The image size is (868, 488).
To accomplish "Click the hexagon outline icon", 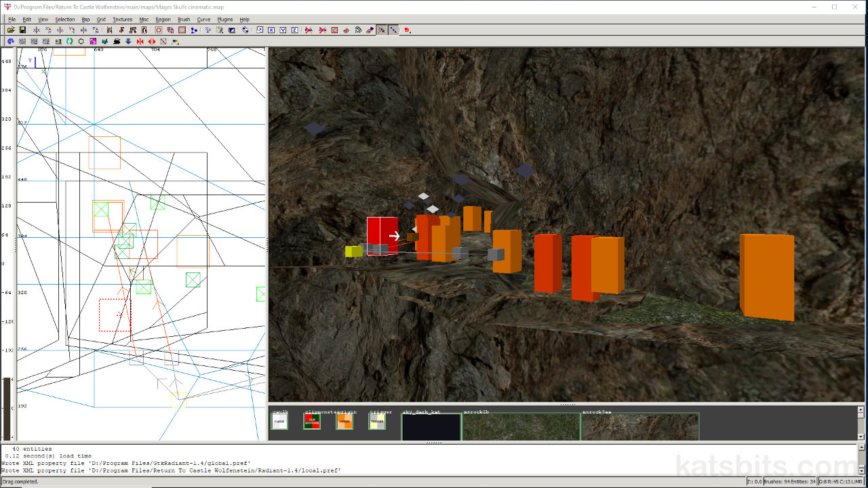I will click(x=81, y=41).
